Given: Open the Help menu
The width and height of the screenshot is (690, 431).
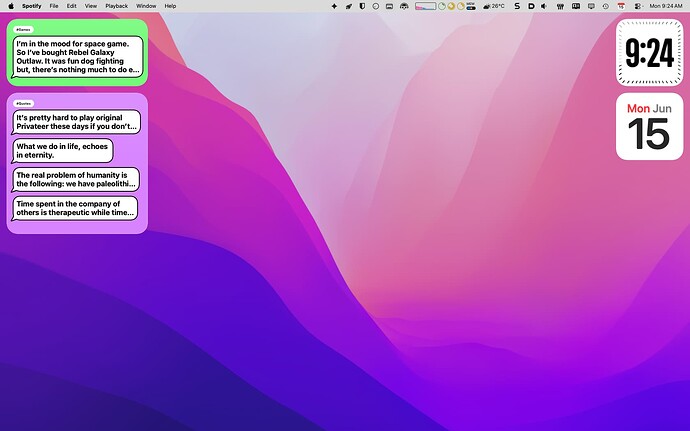Looking at the screenshot, I should coord(170,6).
